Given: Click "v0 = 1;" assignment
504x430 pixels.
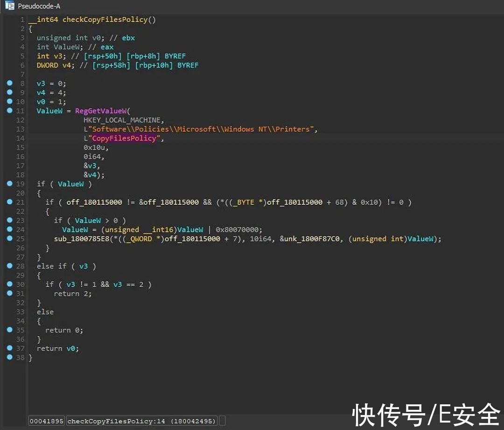Looking at the screenshot, I should tap(51, 102).
